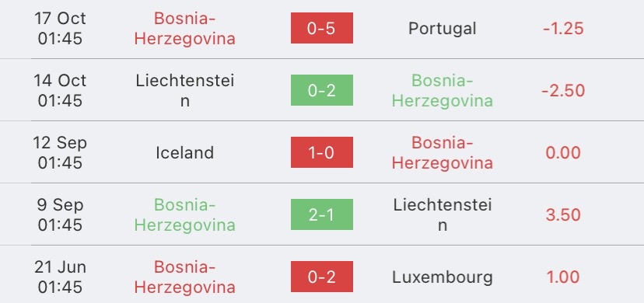Screen dimensions: 644x303
Task: Click the 3.50 handicap value
Action: tap(563, 215)
